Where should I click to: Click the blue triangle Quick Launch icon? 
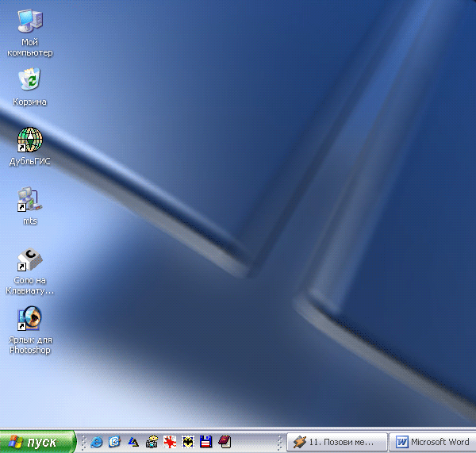point(133,442)
